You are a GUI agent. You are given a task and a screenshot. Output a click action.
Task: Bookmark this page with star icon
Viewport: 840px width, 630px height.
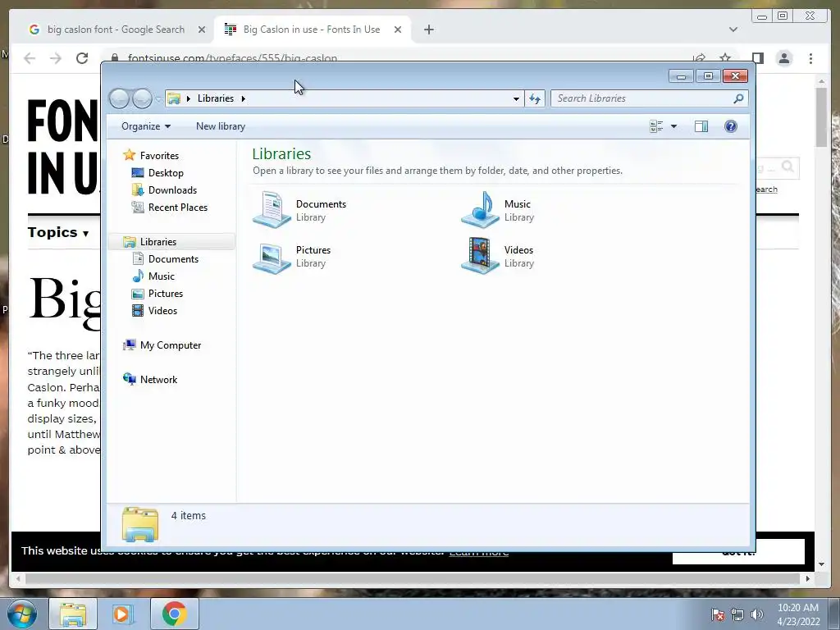pos(725,57)
